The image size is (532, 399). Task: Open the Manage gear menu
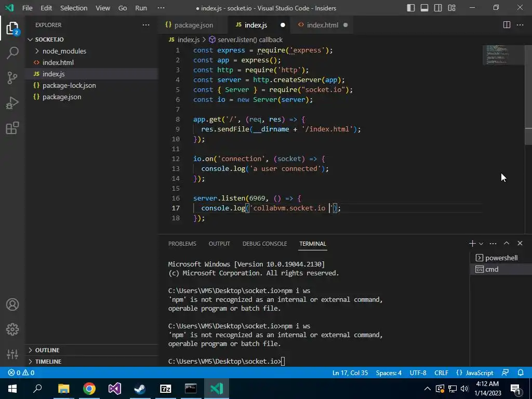click(12, 329)
